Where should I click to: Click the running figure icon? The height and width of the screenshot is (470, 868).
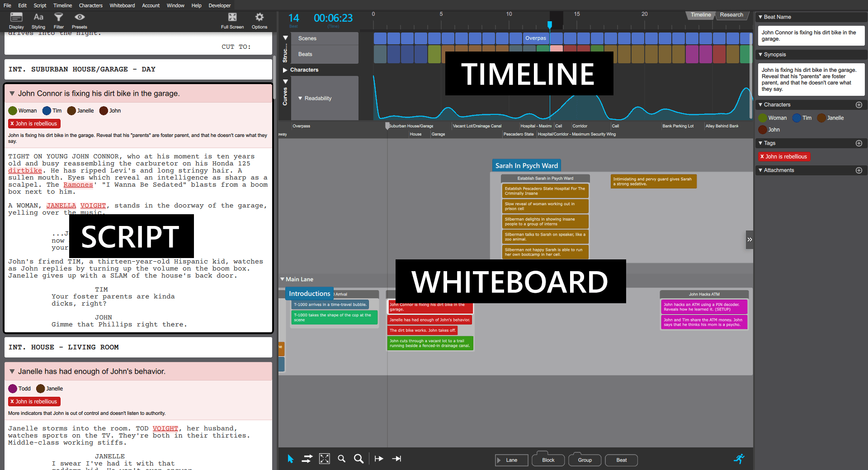tap(739, 459)
